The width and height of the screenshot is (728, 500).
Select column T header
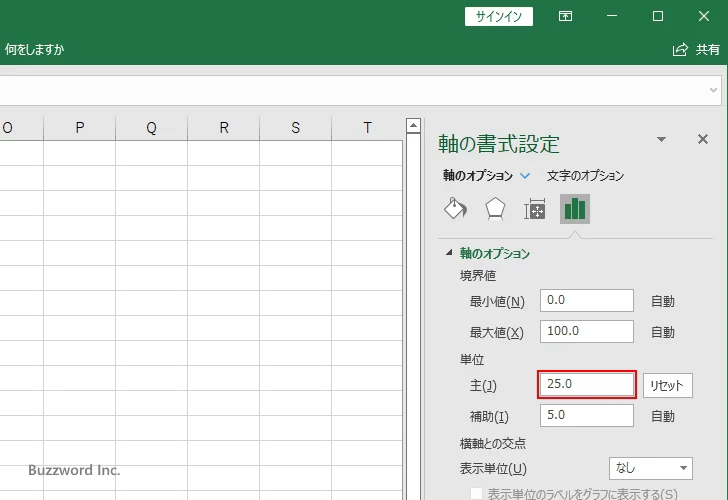tap(367, 128)
